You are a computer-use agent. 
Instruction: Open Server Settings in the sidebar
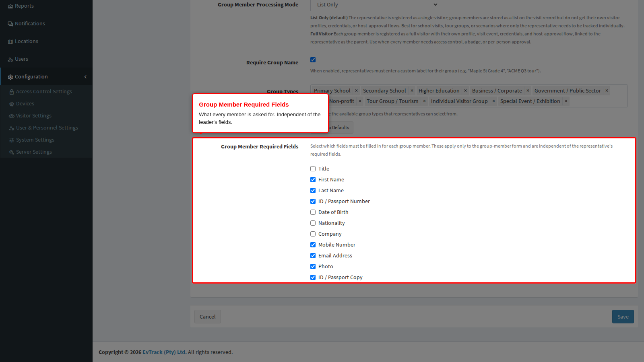click(34, 152)
